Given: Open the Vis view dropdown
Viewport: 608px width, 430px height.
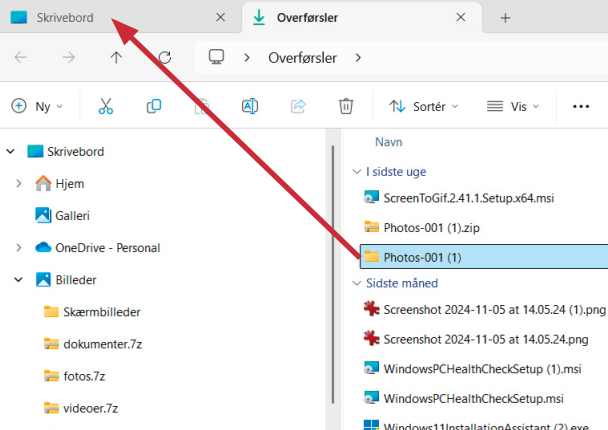Looking at the screenshot, I should (513, 106).
